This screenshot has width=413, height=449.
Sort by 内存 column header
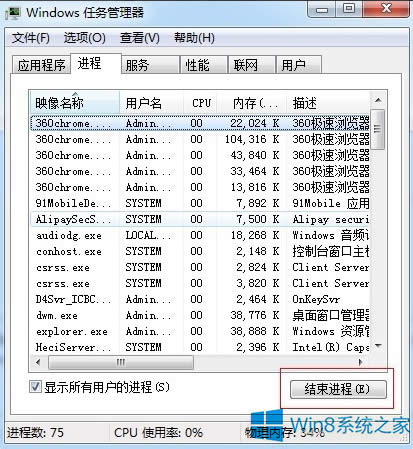click(252, 103)
